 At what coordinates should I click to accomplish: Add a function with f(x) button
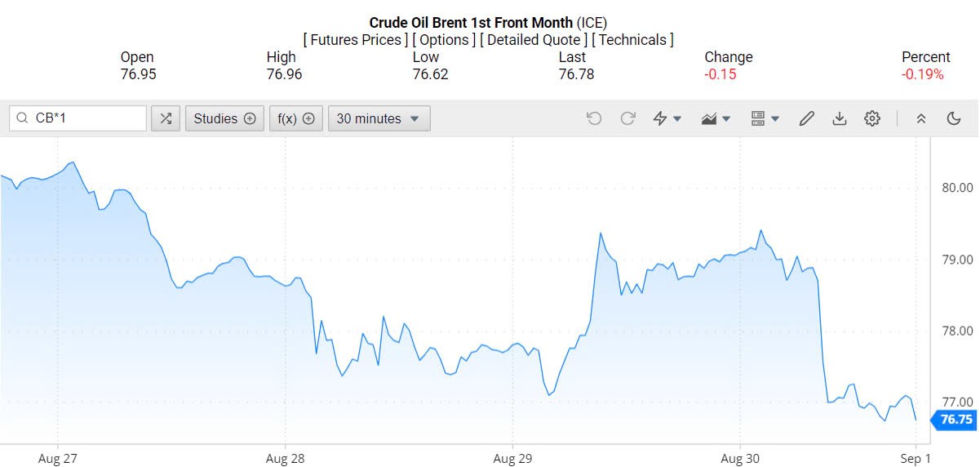click(295, 118)
